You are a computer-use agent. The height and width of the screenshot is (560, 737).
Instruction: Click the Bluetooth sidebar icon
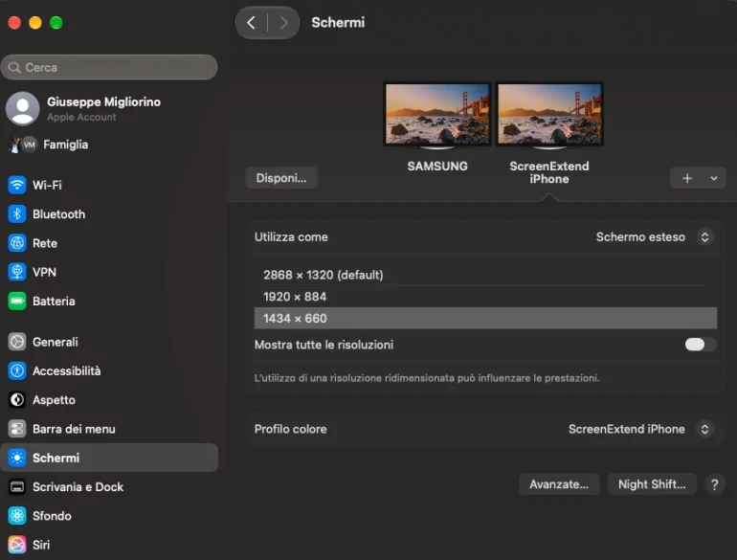click(x=17, y=213)
